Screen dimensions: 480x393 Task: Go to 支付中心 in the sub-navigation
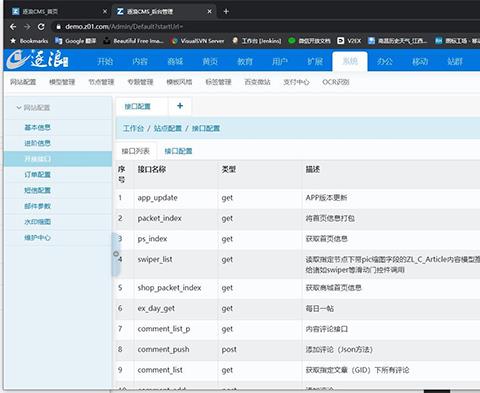296,82
